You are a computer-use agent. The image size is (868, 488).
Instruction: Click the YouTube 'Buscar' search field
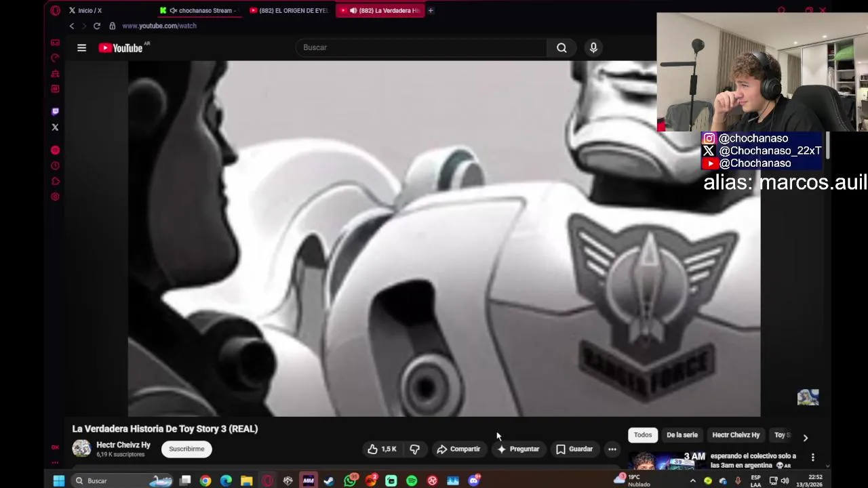coord(420,47)
